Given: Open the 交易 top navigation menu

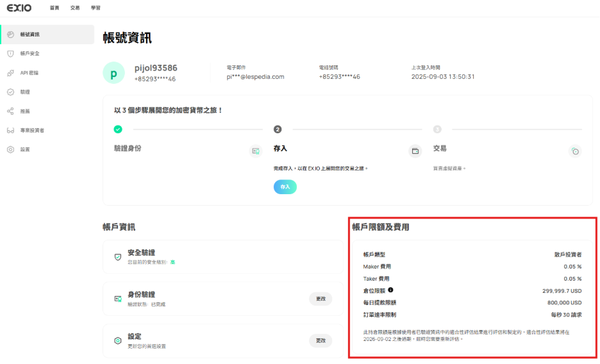Looking at the screenshot, I should click(75, 8).
